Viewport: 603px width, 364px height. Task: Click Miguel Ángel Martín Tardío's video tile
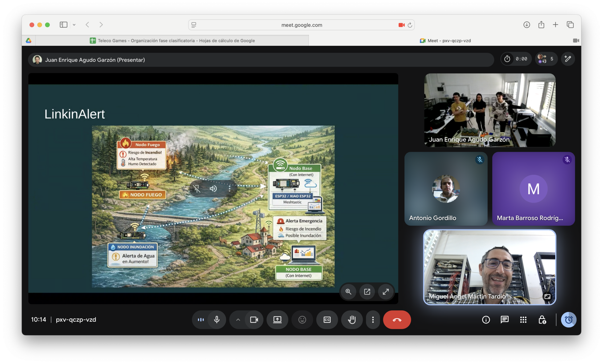[x=489, y=267]
